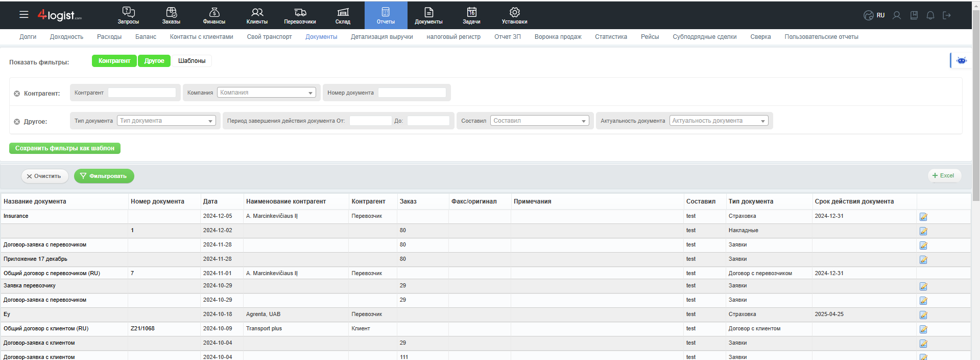980x360 pixels.
Task: Open the Воронка продаж tab
Action: [558, 37]
